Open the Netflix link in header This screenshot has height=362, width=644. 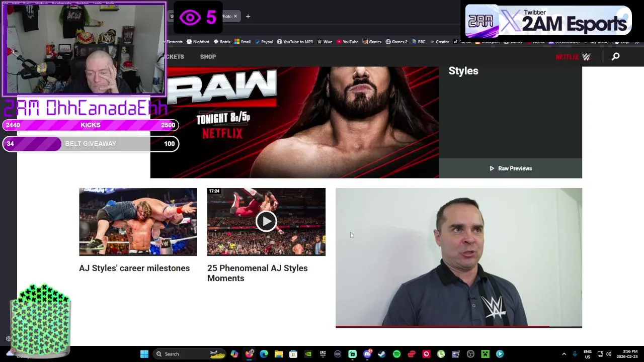click(x=568, y=57)
